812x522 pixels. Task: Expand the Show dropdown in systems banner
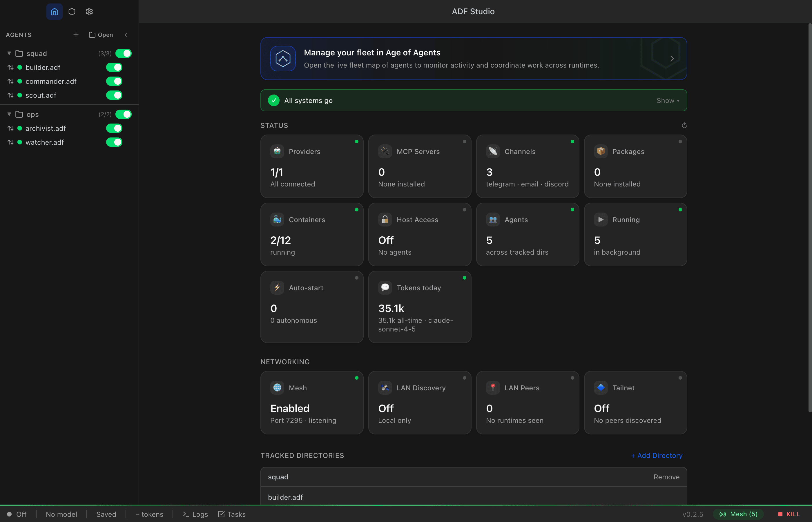pyautogui.click(x=668, y=100)
